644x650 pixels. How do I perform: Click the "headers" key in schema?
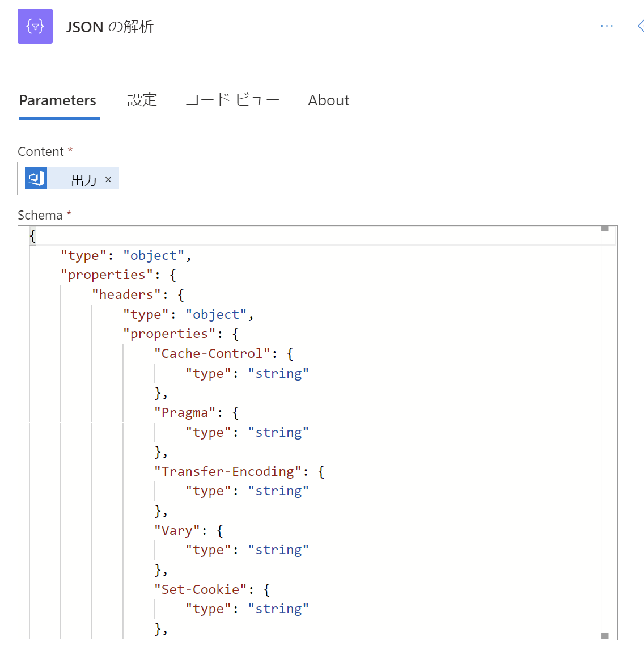pos(126,295)
